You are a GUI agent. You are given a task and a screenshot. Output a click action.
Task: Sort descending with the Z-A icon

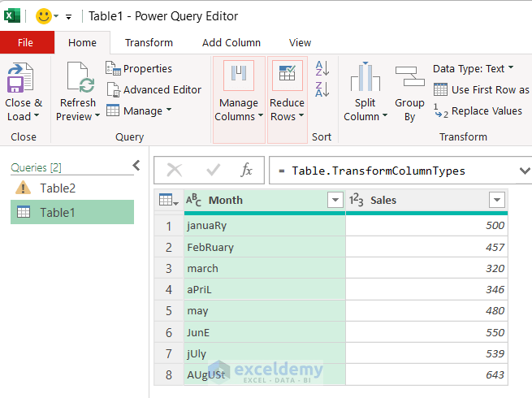pyautogui.click(x=322, y=89)
